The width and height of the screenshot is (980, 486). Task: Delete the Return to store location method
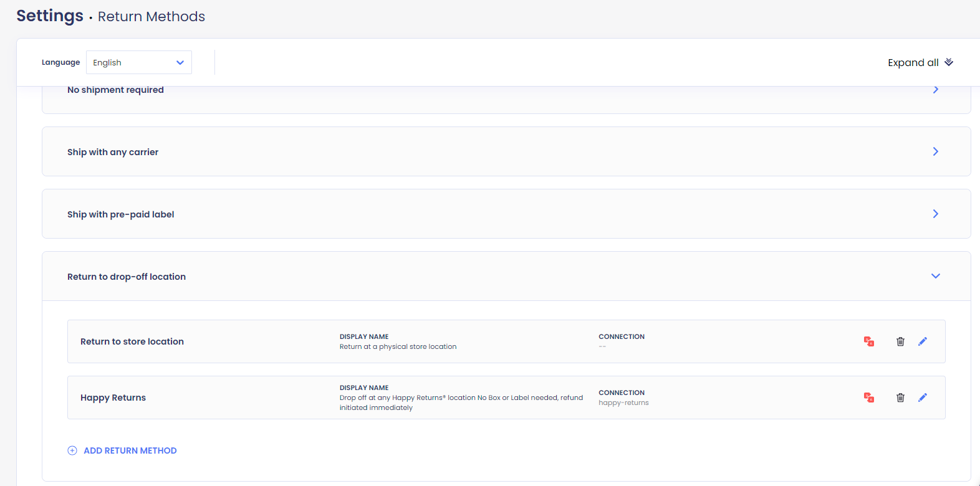(900, 341)
